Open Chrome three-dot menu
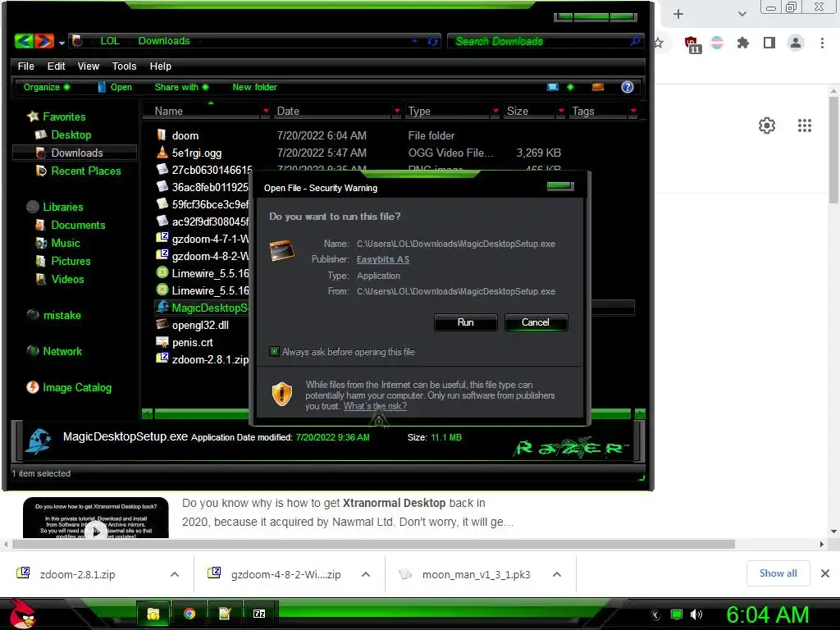 click(822, 43)
